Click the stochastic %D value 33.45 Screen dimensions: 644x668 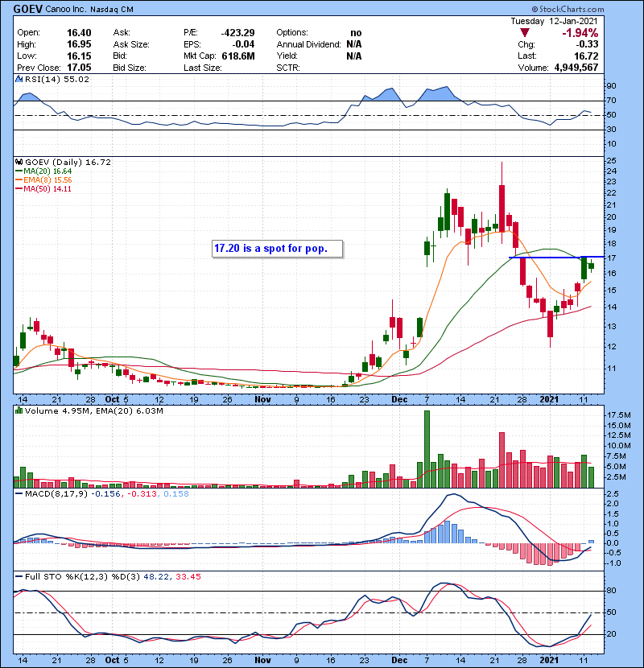point(188,577)
